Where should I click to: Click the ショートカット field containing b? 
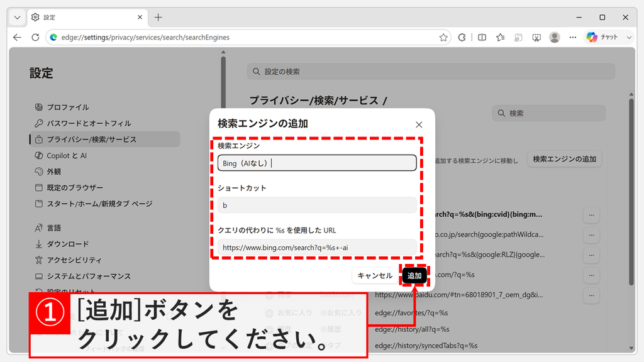(317, 205)
